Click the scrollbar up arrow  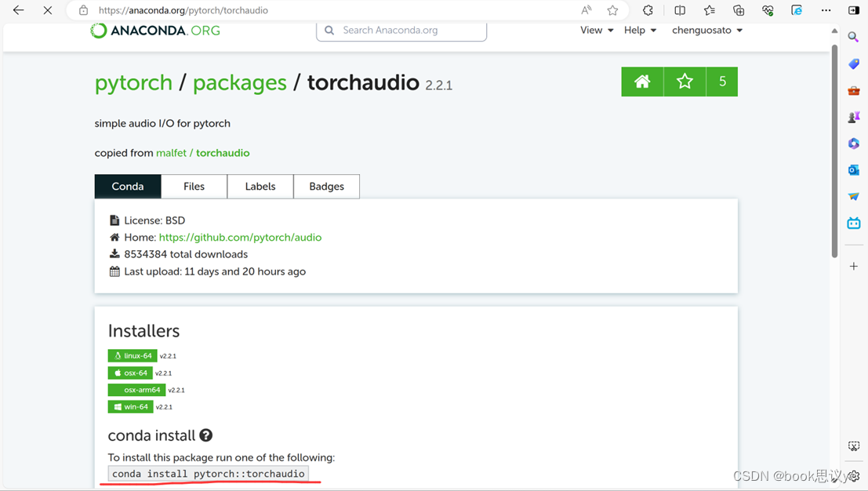click(834, 31)
